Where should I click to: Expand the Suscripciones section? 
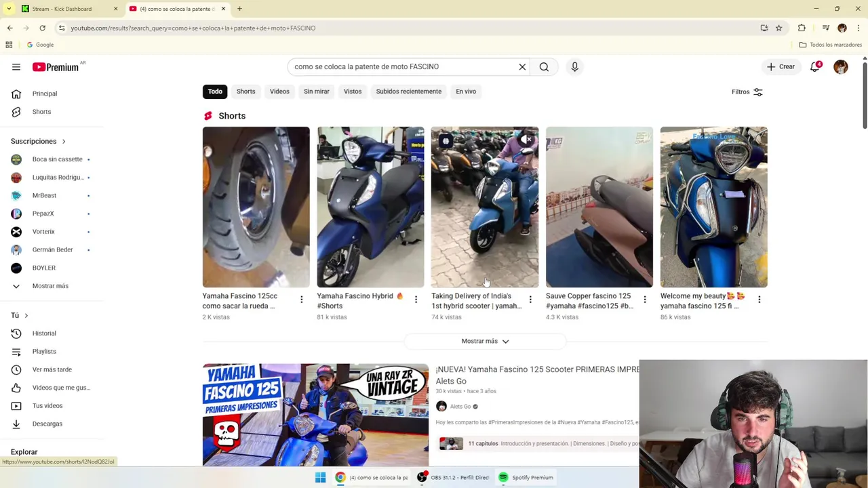point(38,141)
